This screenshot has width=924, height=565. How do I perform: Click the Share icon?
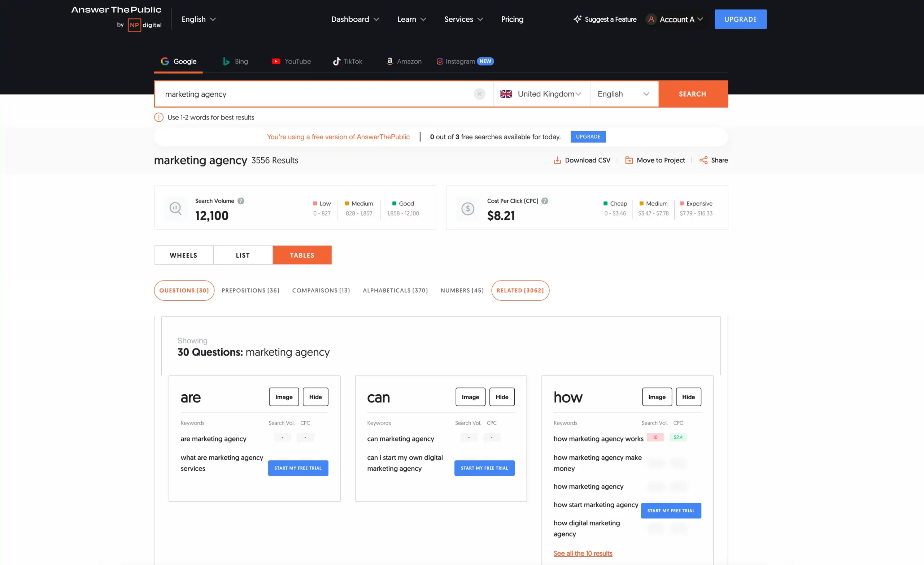[703, 160]
